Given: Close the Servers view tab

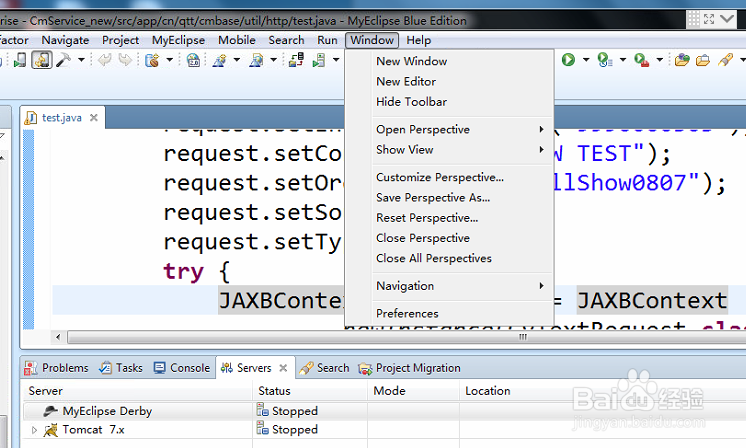Looking at the screenshot, I should pos(283,368).
